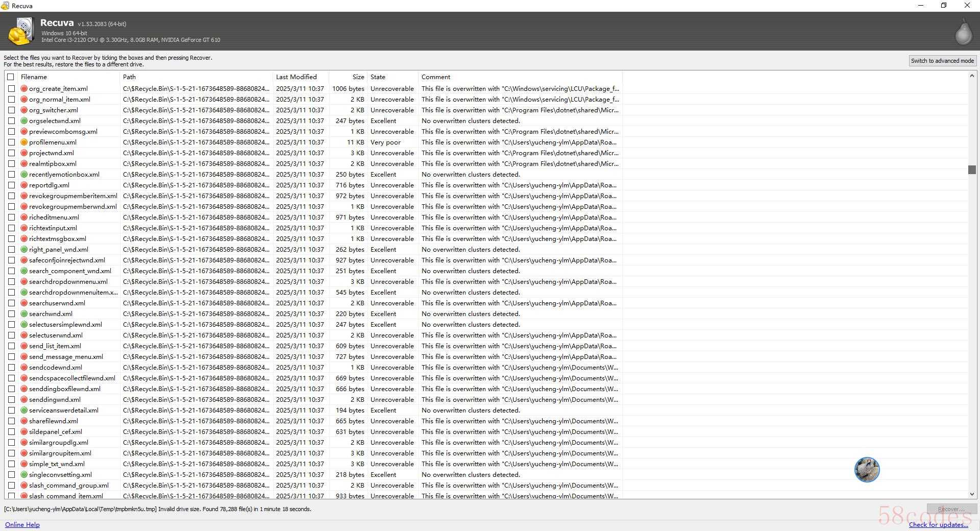The height and width of the screenshot is (531, 980).
Task: Select the revokegroupmemberwnd.xml filename
Action: coord(73,207)
